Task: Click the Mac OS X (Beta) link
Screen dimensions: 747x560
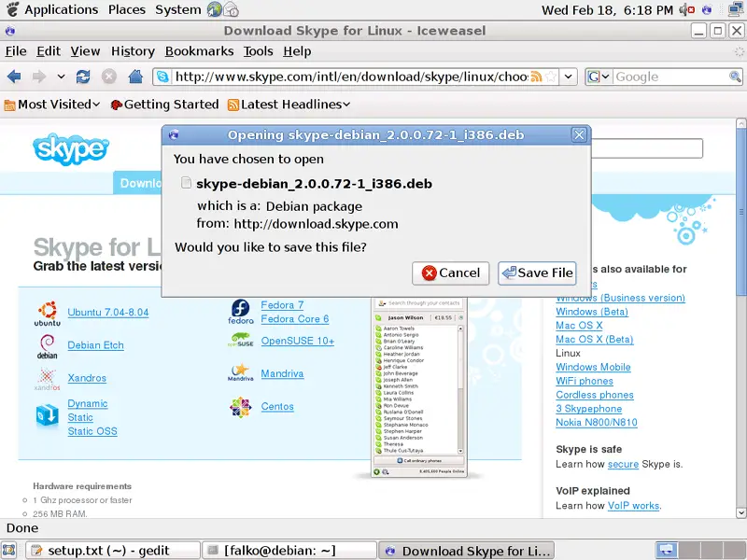Action: (595, 340)
